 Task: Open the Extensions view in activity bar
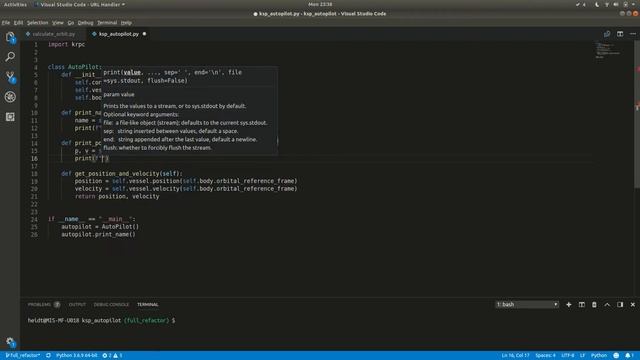coord(10,117)
